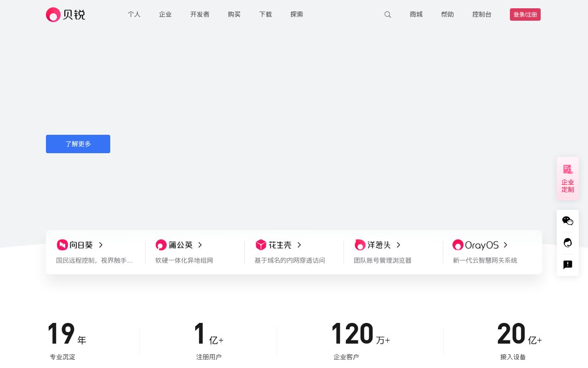This screenshot has width=588, height=368.
Task: Click the 软硬一体化异地组网 description
Action: (184, 260)
